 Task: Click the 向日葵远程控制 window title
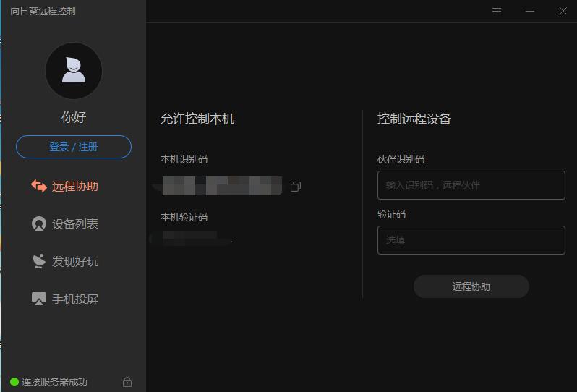coord(43,11)
